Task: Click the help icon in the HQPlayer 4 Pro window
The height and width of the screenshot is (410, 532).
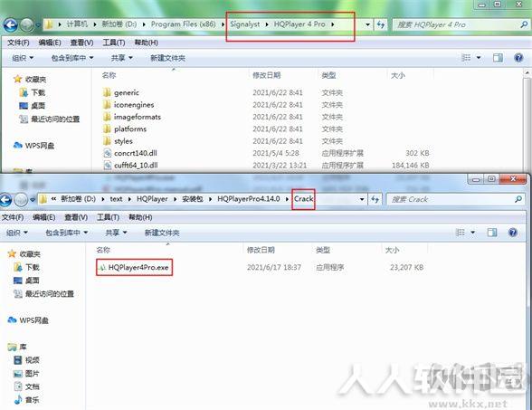Action: coord(518,58)
